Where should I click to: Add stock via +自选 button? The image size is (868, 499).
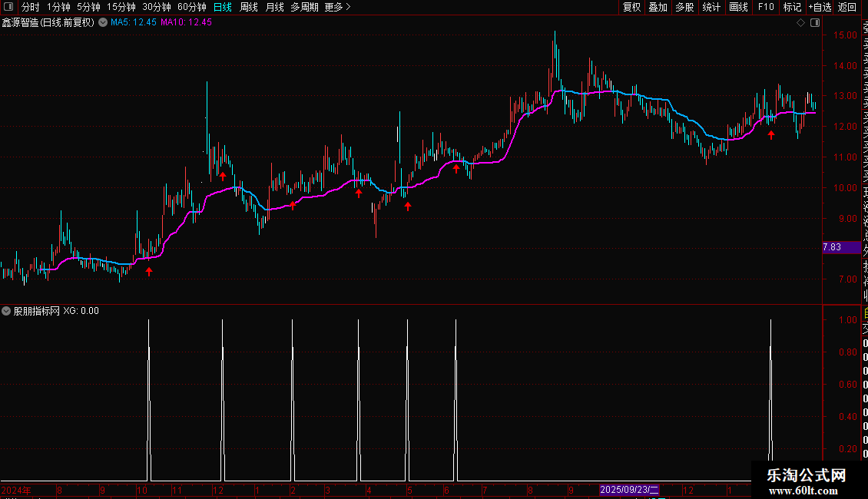[x=820, y=7]
